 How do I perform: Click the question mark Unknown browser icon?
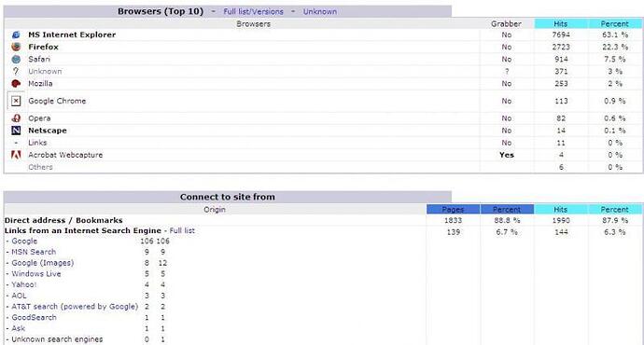(x=16, y=71)
